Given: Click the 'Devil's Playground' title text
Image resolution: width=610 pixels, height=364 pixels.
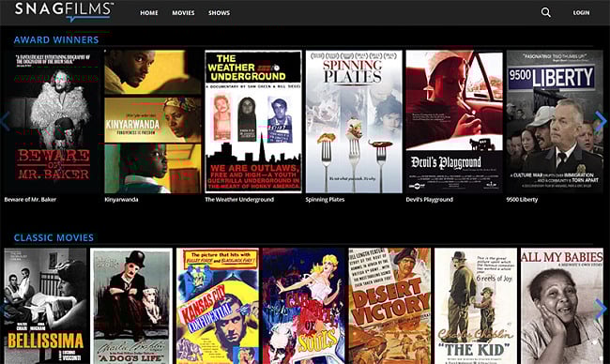Looking at the screenshot, I should tap(430, 200).
